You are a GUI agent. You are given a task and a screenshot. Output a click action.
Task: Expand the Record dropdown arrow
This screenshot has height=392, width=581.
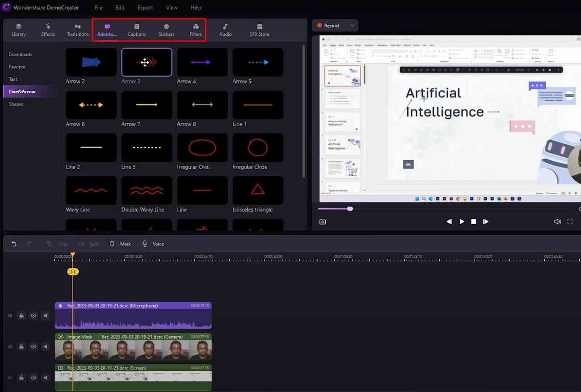pyautogui.click(x=352, y=25)
